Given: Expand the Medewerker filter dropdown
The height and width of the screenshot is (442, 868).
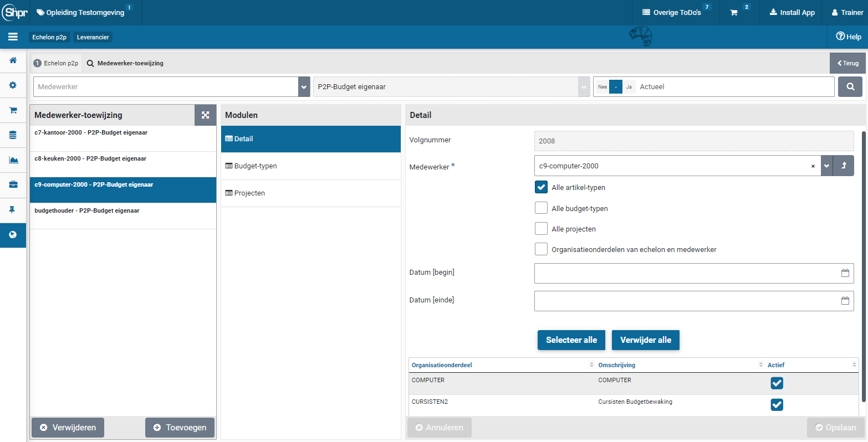Looking at the screenshot, I should click(x=304, y=87).
